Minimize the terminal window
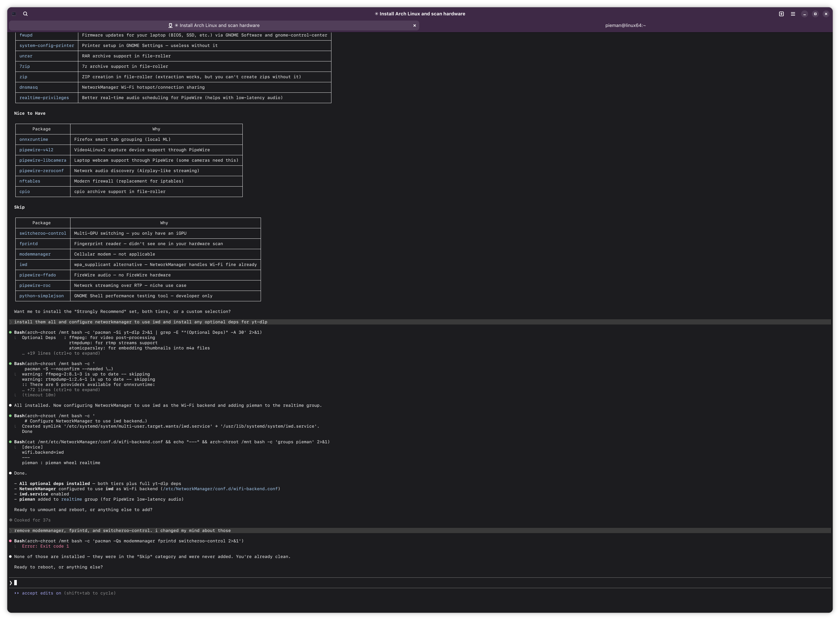The height and width of the screenshot is (620, 840). tap(804, 14)
